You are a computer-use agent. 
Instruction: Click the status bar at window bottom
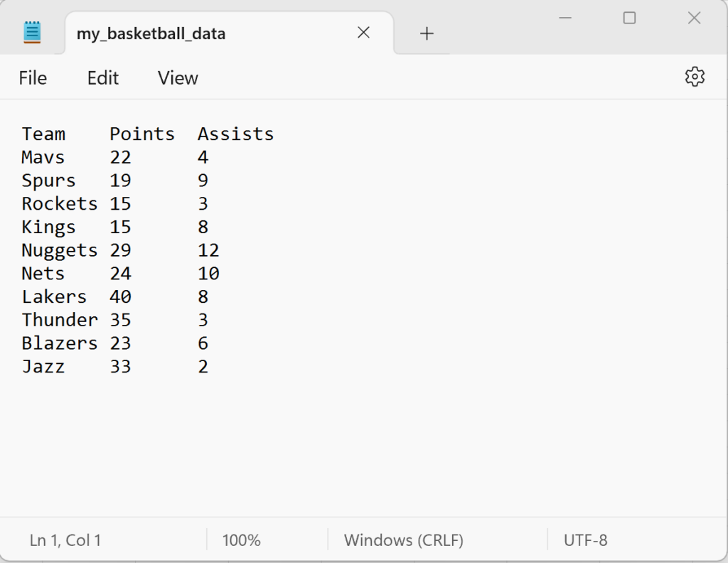click(355, 540)
